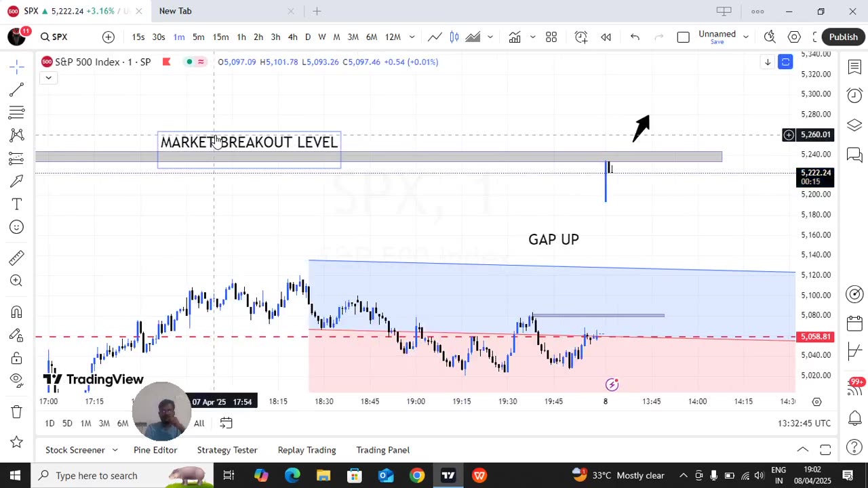
Task: Click the down-arrow button above the price scale
Action: [x=768, y=62]
